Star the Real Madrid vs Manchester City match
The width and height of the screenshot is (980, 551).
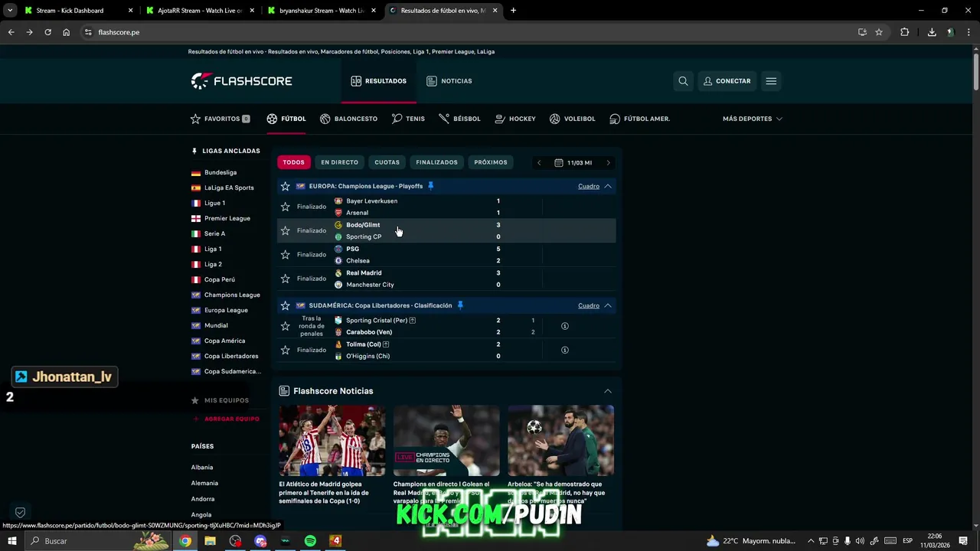(285, 279)
